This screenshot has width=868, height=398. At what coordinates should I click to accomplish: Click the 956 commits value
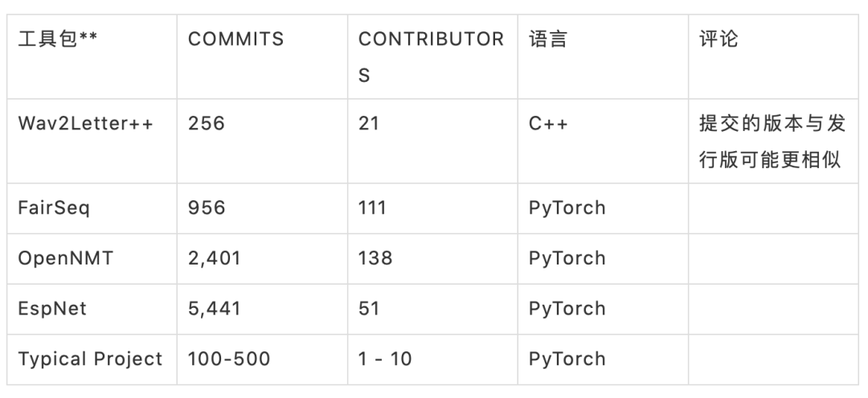click(x=207, y=208)
